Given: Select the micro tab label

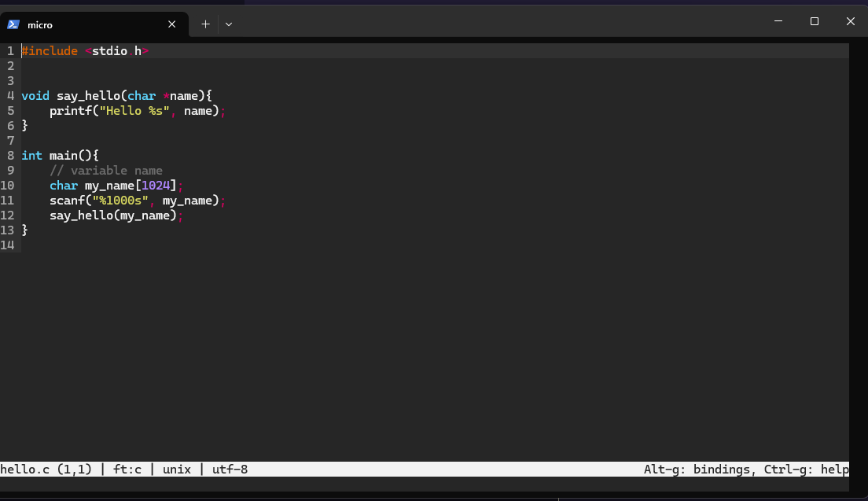Looking at the screenshot, I should coord(40,25).
